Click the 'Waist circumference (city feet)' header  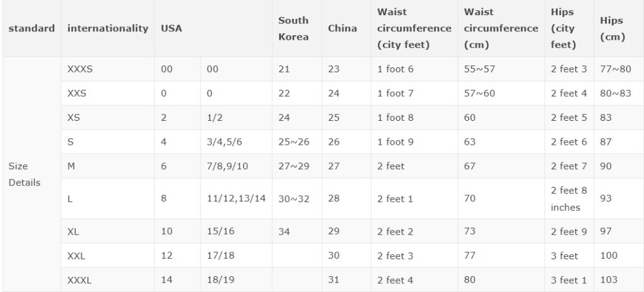pos(414,28)
